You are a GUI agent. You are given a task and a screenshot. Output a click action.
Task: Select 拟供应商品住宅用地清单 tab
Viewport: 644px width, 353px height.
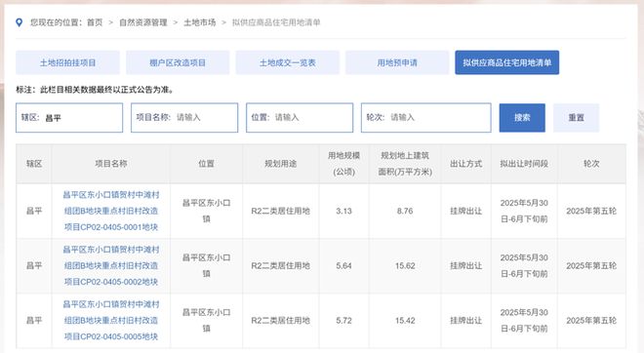[506, 62]
